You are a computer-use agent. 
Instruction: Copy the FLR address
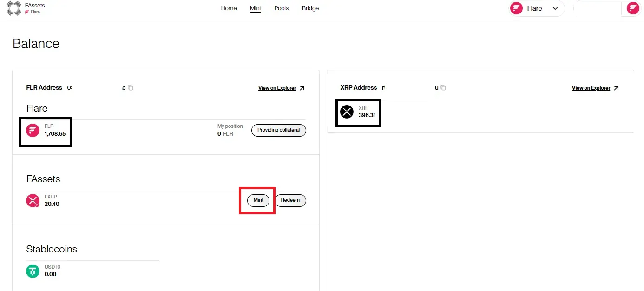click(x=131, y=88)
